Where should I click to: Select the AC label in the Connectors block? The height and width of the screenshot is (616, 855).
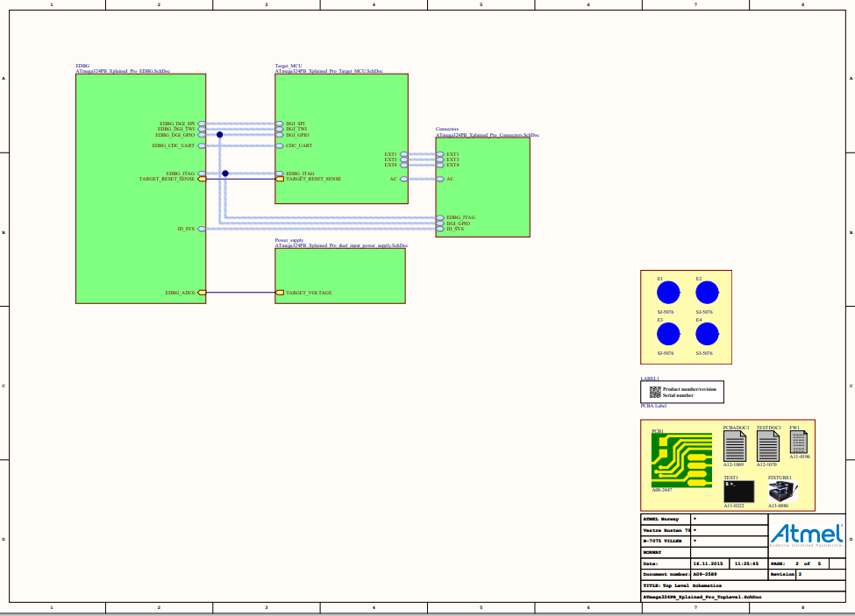450,179
